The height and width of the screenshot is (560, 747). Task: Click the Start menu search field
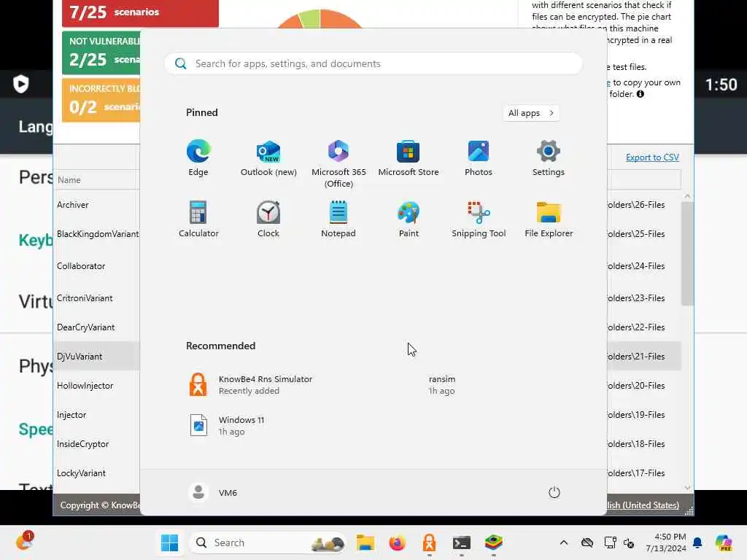[x=373, y=64]
